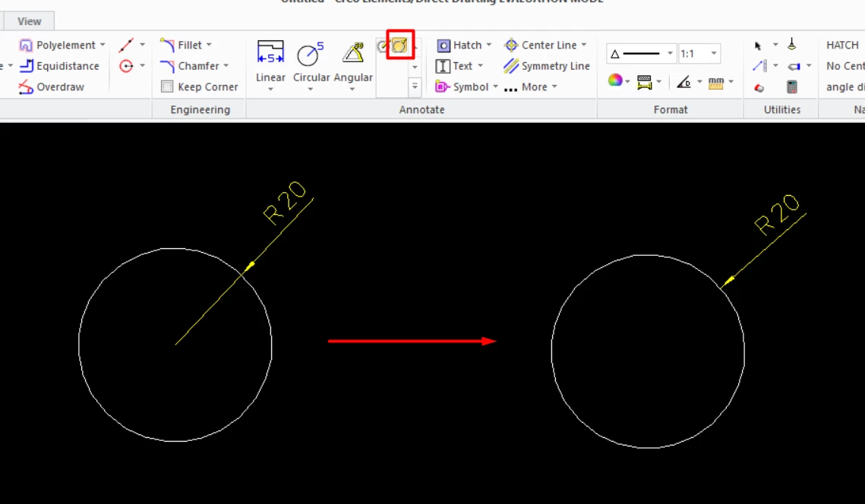Select the Fillet tool icon
This screenshot has height=504, width=865.
[x=167, y=46]
